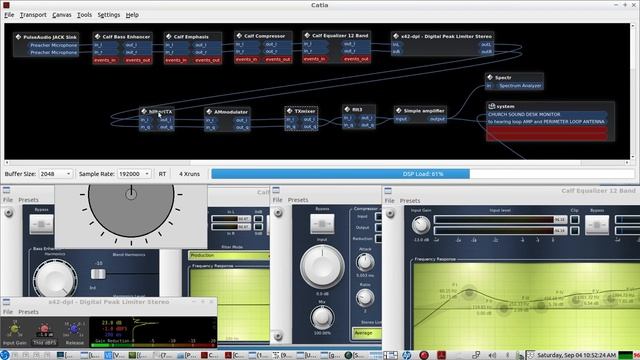Click the AMmodulator node icon
640x360 pixels.
click(209, 111)
